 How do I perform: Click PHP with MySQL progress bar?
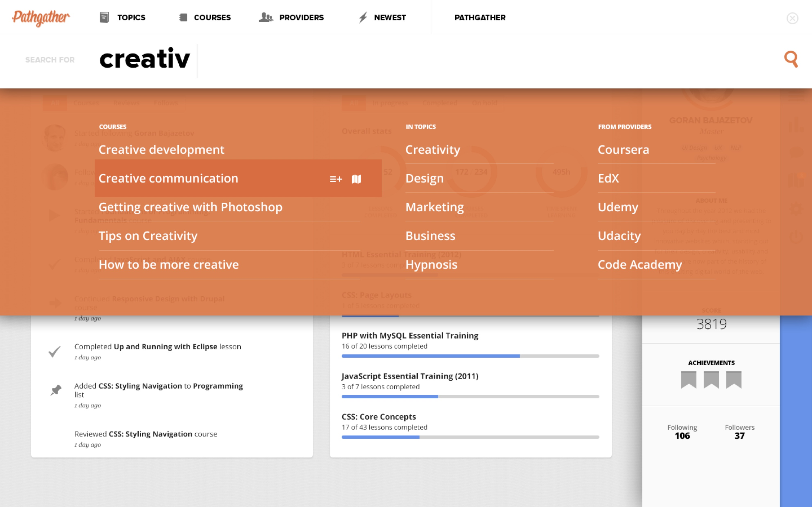pos(470,356)
